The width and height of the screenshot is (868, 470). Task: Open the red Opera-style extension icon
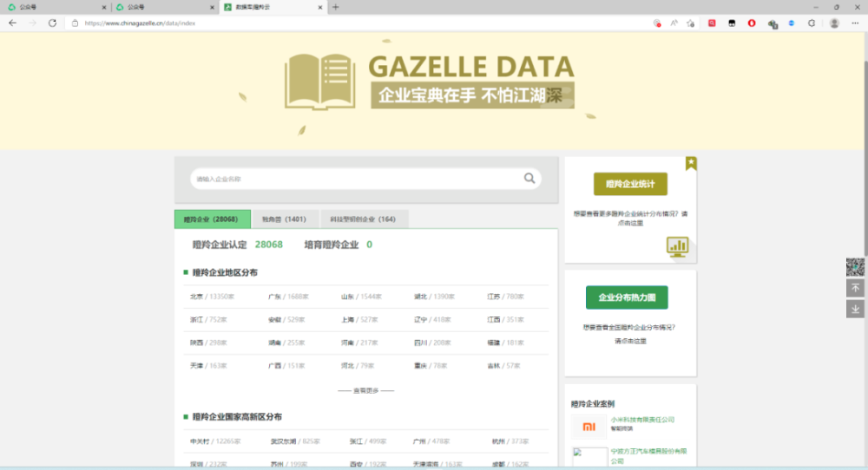(752, 23)
